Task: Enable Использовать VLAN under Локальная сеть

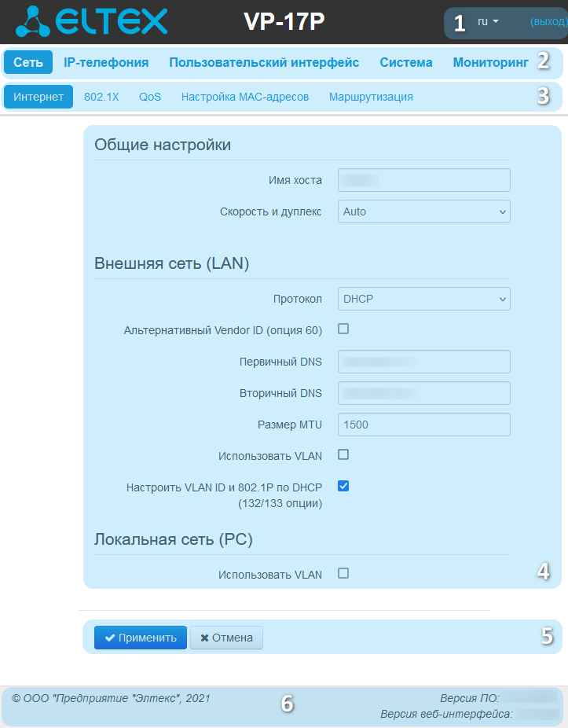Action: (343, 573)
